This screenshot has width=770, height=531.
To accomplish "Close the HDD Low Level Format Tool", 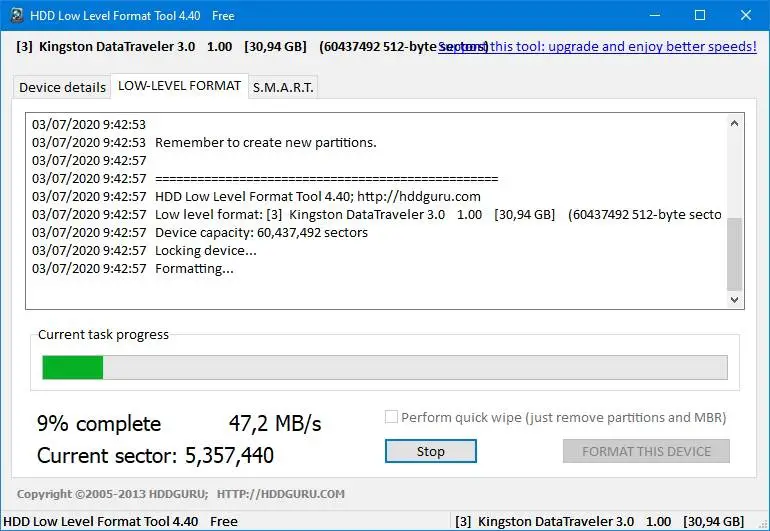I will (x=745, y=15).
